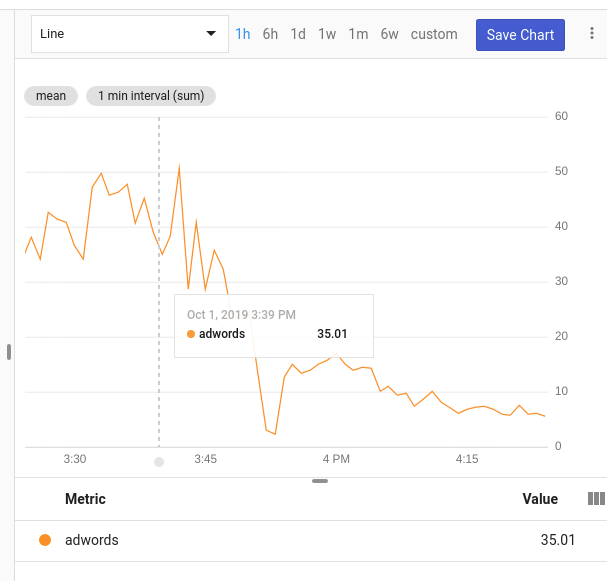Screen dimensions: 607x581
Task: Select the 6w time range
Action: click(389, 34)
